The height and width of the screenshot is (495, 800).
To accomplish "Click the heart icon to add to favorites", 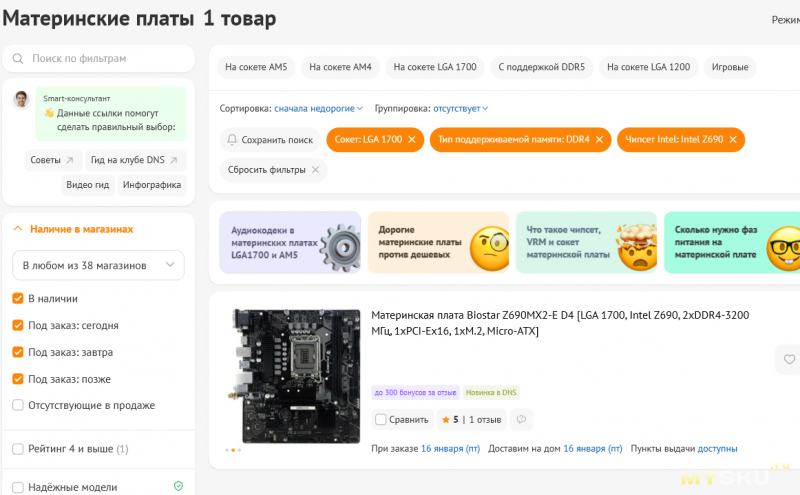I will click(x=789, y=359).
